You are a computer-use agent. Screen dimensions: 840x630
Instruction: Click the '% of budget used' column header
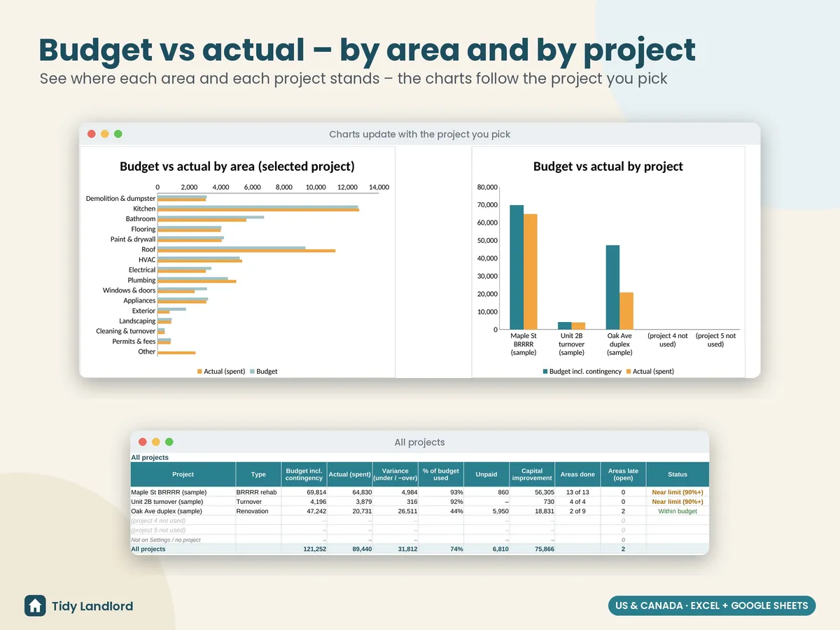click(441, 475)
